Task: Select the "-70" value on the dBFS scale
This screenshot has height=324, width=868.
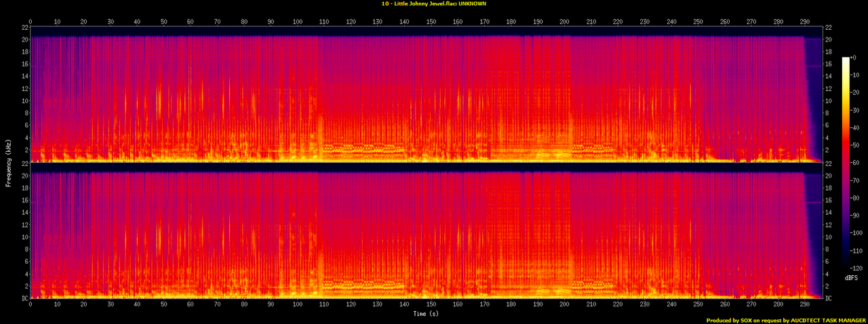Action: 855,180
